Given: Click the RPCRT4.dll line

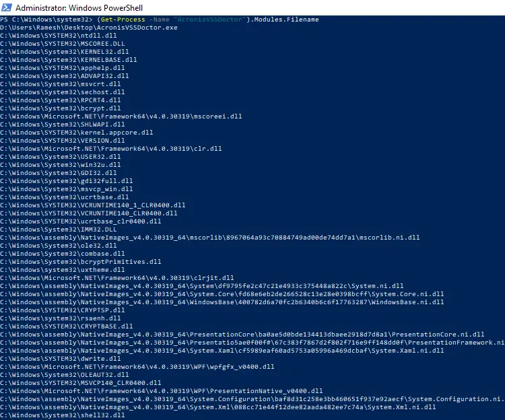Looking at the screenshot, I should pyautogui.click(x=61, y=100).
